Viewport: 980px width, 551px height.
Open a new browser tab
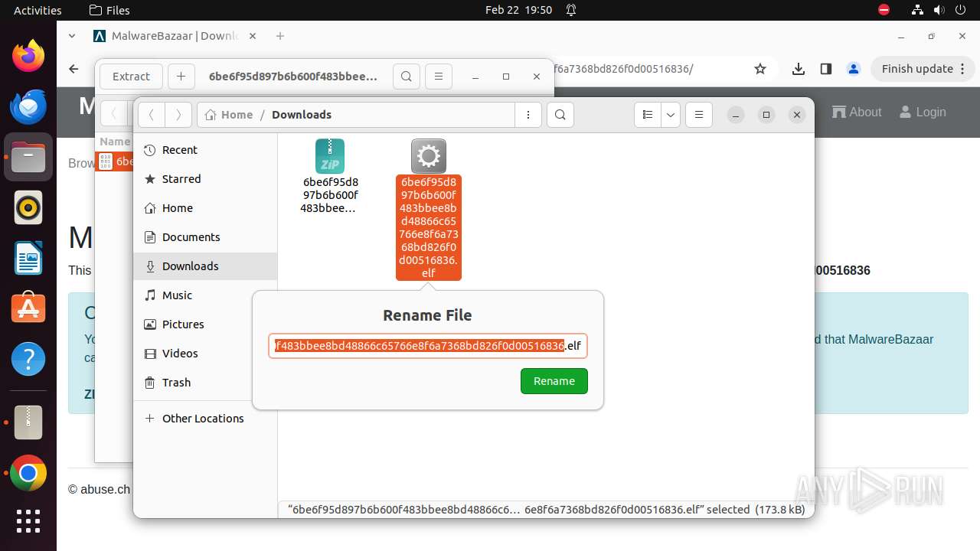point(280,36)
